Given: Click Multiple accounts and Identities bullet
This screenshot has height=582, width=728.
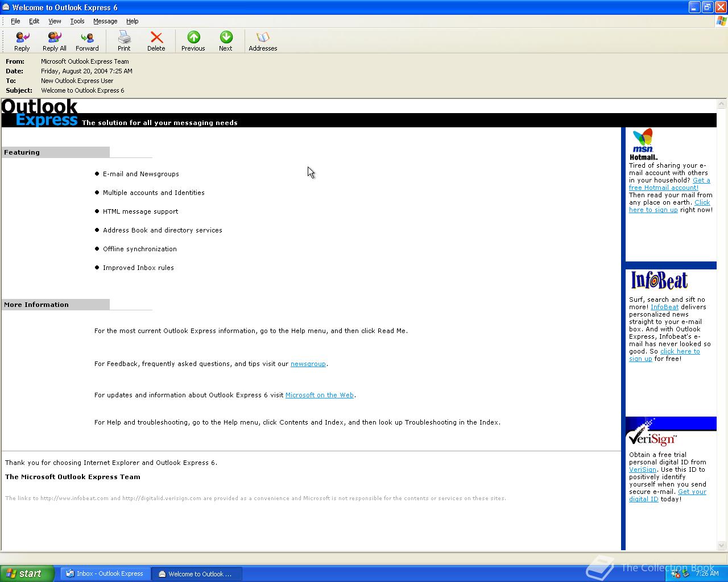Looking at the screenshot, I should click(x=154, y=193).
